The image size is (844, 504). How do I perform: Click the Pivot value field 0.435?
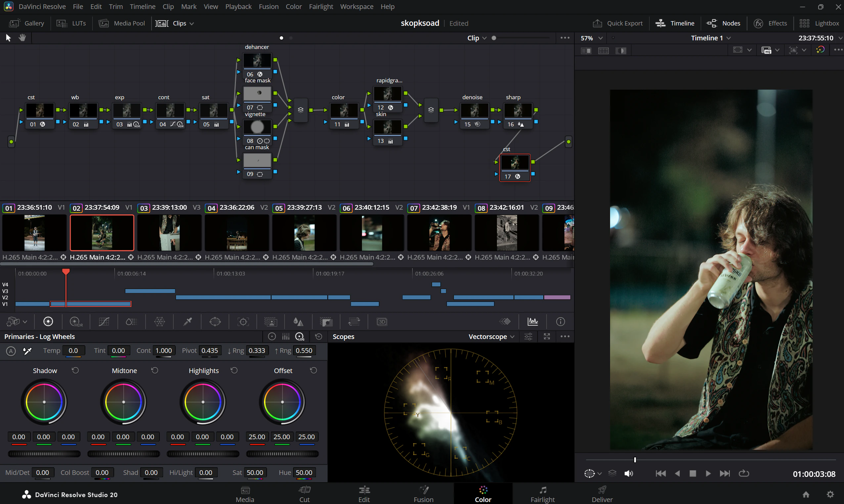coord(210,351)
